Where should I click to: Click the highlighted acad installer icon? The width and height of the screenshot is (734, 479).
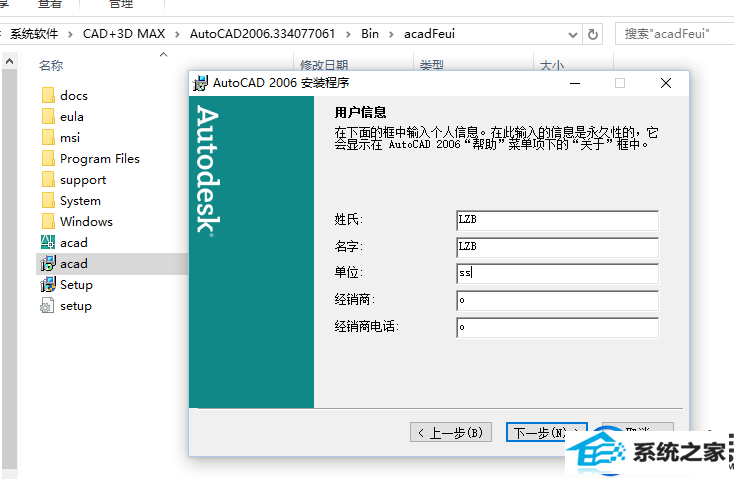[x=48, y=264]
